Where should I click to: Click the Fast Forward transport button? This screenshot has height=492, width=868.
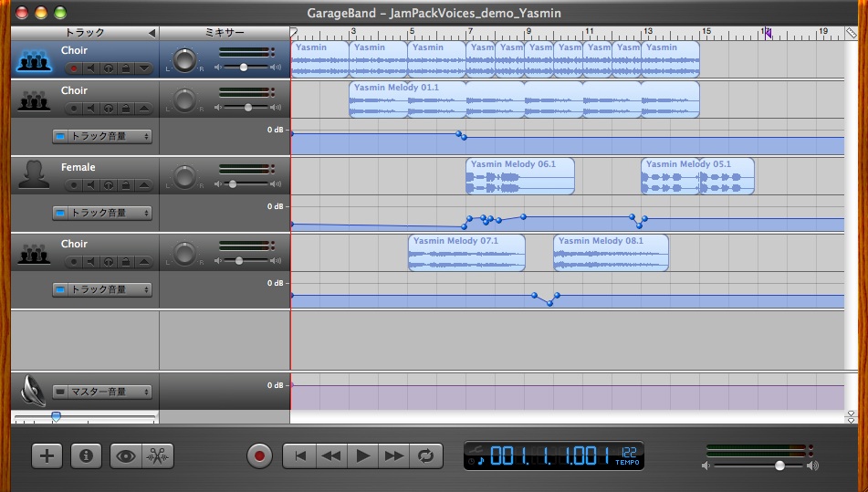pyautogui.click(x=394, y=456)
